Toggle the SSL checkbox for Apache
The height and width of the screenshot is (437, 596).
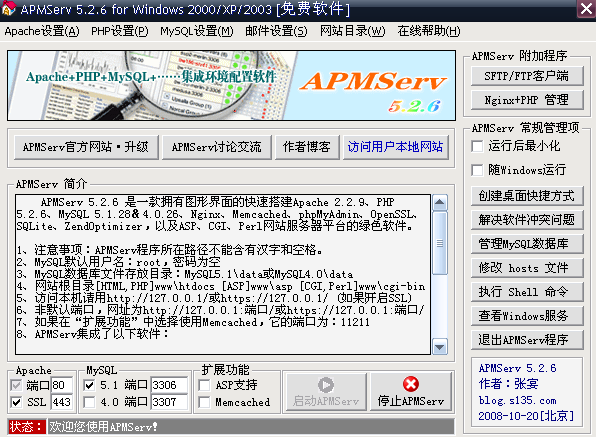(x=16, y=402)
